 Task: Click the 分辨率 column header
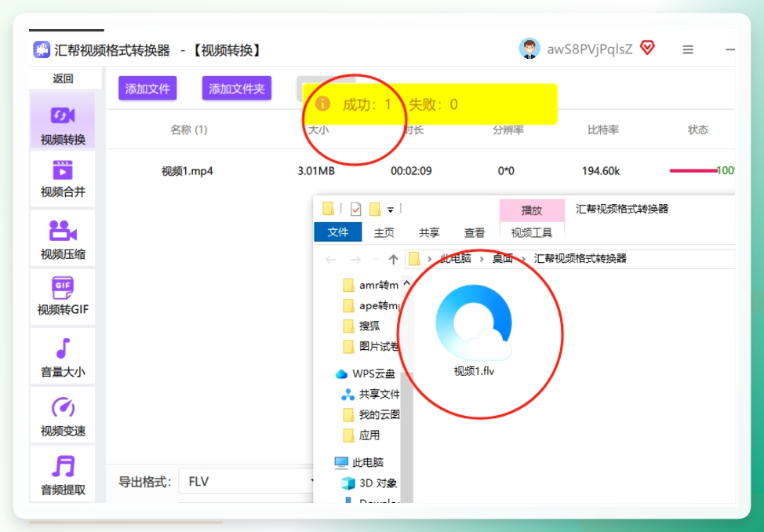tap(508, 129)
